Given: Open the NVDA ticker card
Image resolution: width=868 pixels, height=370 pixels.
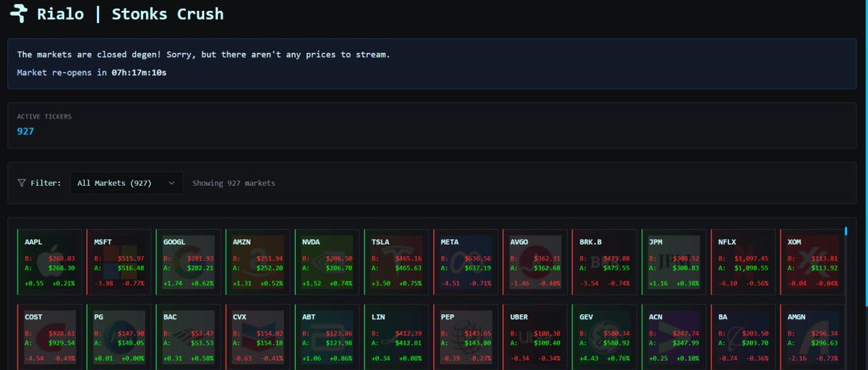Looking at the screenshot, I should click(325, 262).
